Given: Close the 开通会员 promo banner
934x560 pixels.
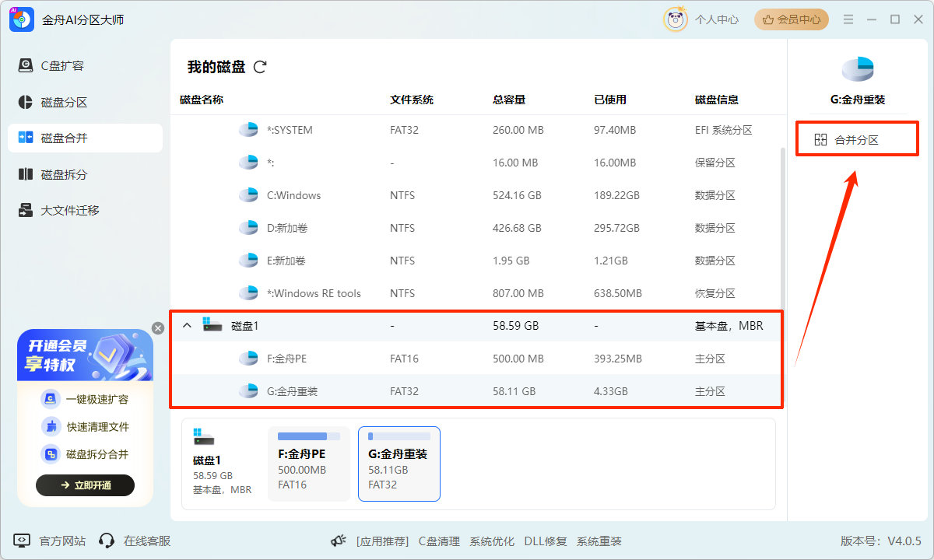Looking at the screenshot, I should [x=158, y=328].
